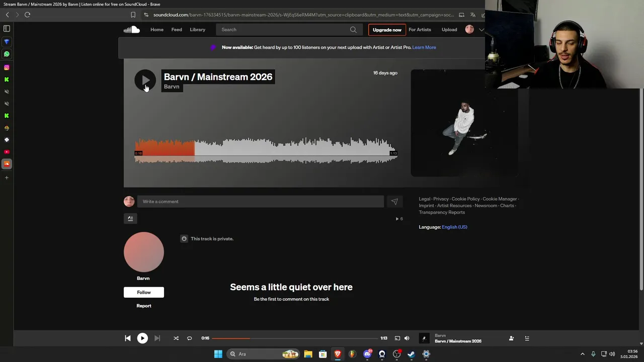
Task: Go to Home tab
Action: (x=157, y=30)
